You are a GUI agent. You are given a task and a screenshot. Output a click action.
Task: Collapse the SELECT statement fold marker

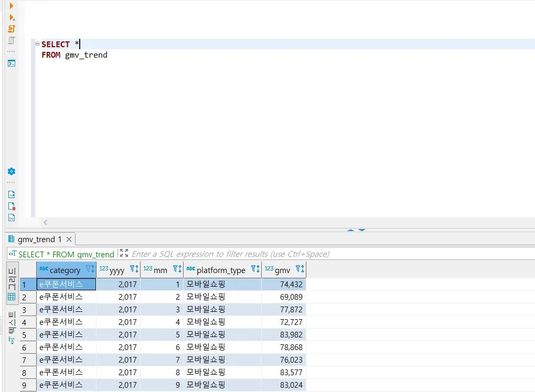[37, 43]
